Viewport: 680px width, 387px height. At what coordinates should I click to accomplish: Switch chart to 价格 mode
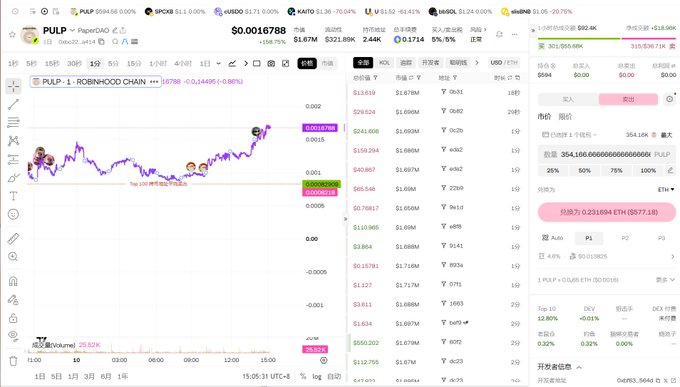307,63
